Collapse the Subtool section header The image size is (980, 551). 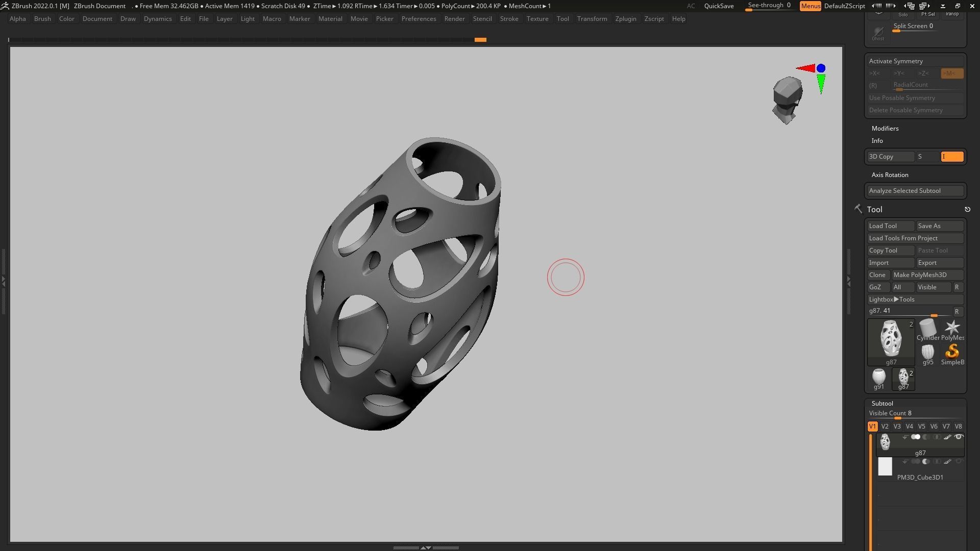[882, 404]
